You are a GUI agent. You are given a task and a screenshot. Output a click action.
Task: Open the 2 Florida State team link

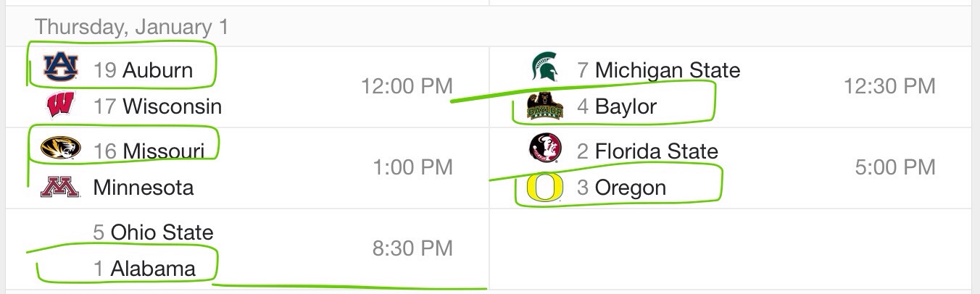pyautogui.click(x=648, y=151)
